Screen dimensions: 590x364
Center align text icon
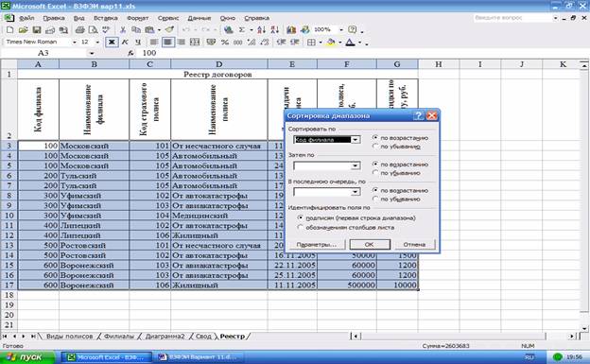point(167,43)
